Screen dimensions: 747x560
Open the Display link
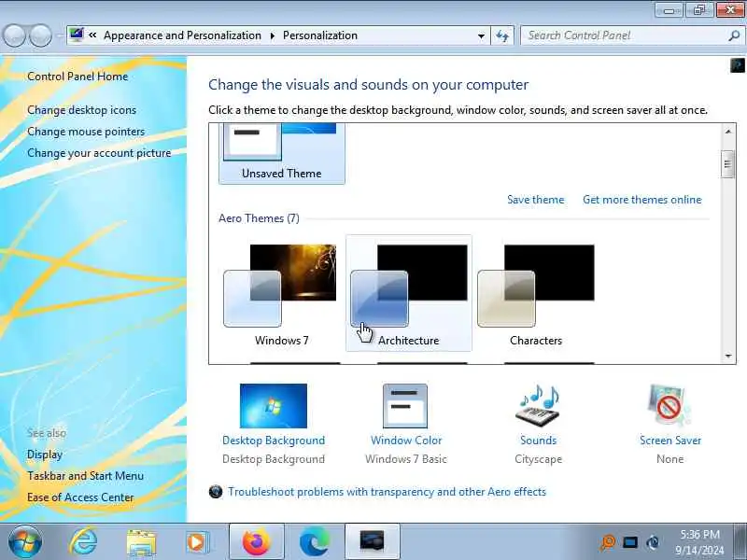pos(45,455)
